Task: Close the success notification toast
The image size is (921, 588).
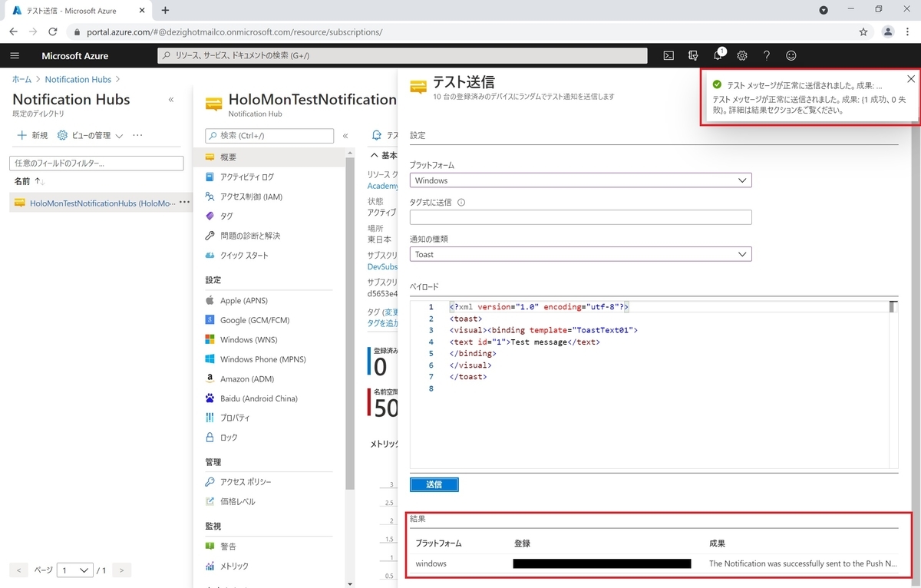Action: click(910, 79)
